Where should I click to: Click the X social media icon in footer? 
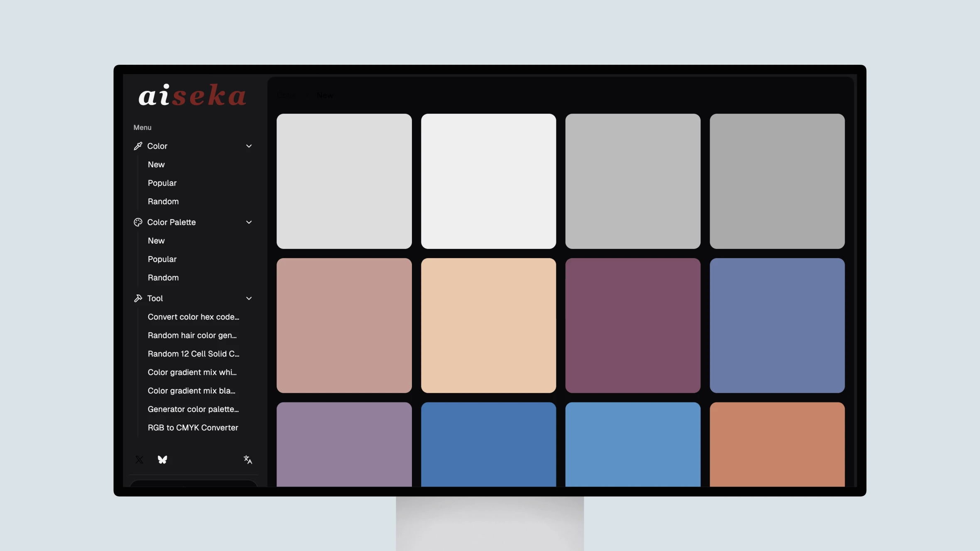pos(140,459)
